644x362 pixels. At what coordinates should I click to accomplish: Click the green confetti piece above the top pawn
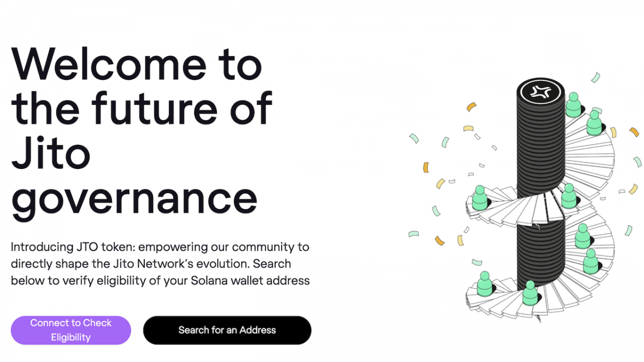coord(595,77)
